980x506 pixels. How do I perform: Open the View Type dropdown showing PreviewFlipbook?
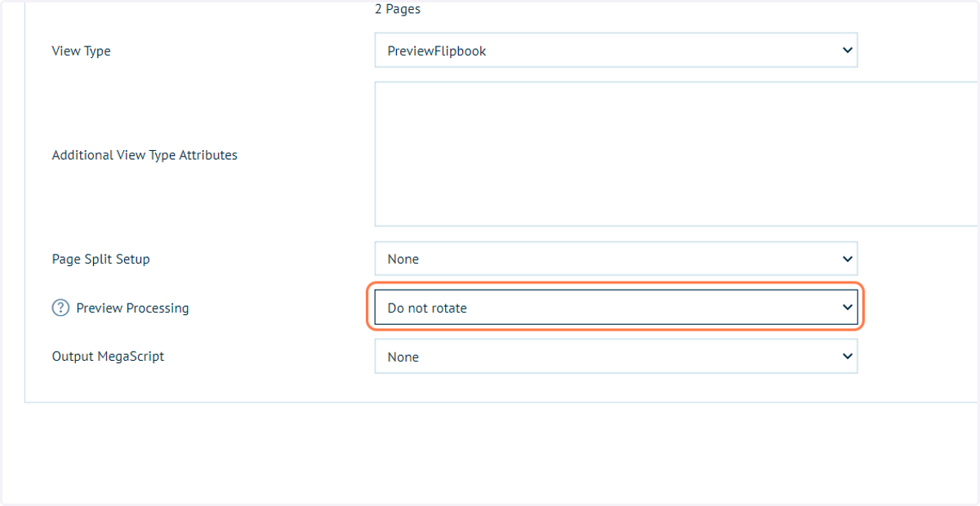616,51
